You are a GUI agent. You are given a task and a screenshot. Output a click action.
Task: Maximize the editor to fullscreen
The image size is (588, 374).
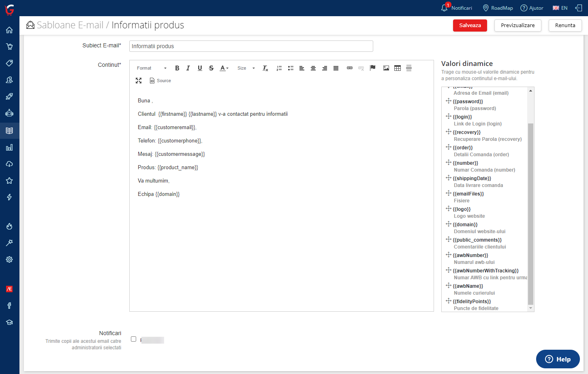tap(139, 81)
